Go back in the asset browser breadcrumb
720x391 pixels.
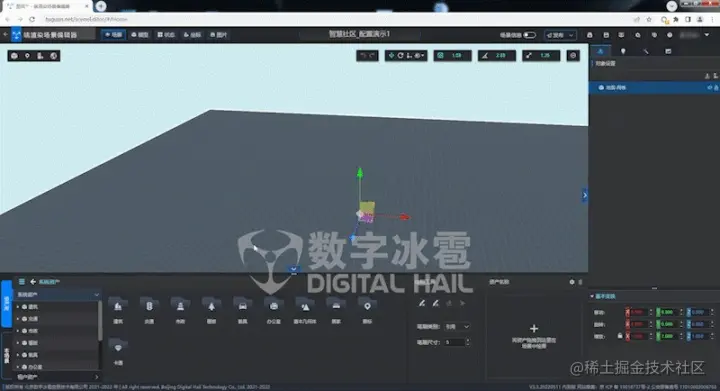pyautogui.click(x=33, y=281)
